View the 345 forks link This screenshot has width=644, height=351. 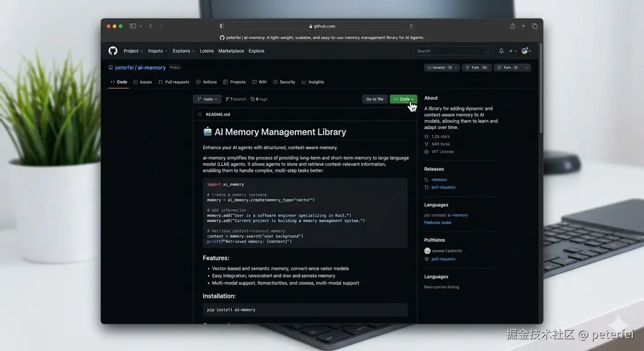(x=437, y=144)
